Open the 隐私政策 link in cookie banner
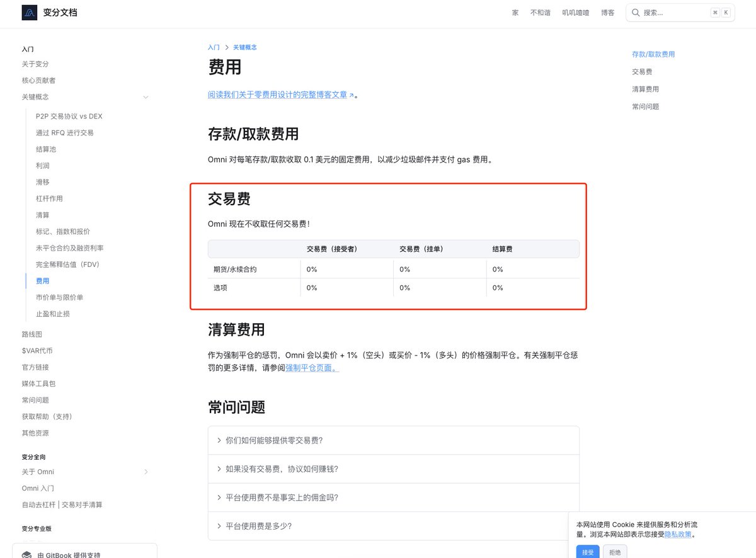The width and height of the screenshot is (756, 558). (679, 534)
